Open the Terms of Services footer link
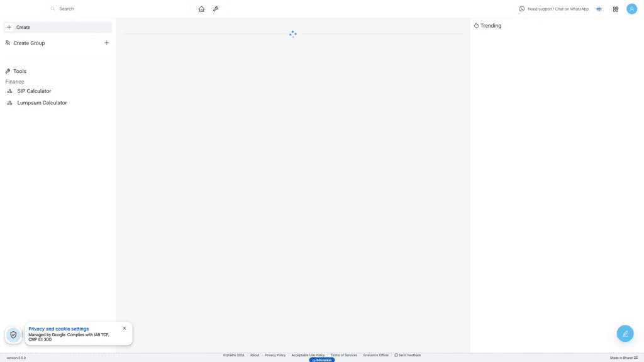Image resolution: width=644 pixels, height=362 pixels. pyautogui.click(x=344, y=355)
